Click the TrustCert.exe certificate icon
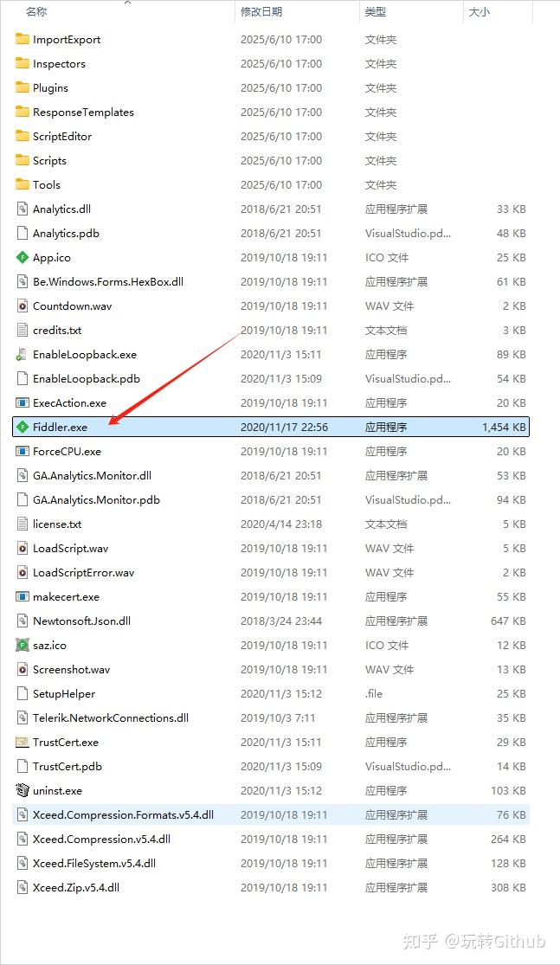 tap(23, 743)
